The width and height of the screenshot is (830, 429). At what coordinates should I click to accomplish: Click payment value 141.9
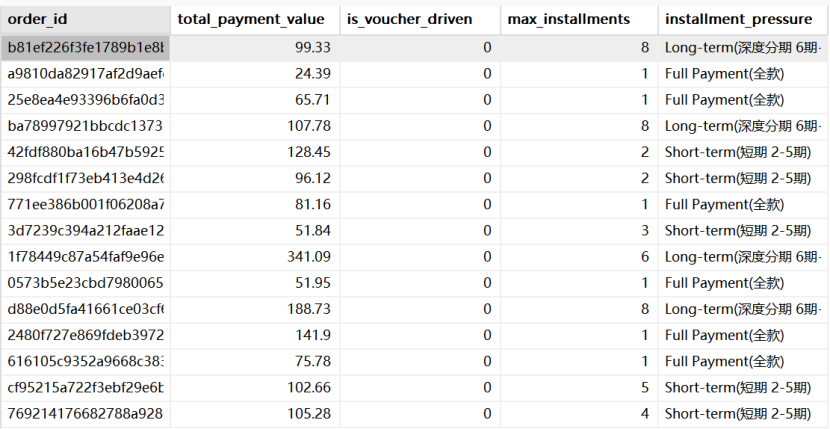click(x=255, y=335)
